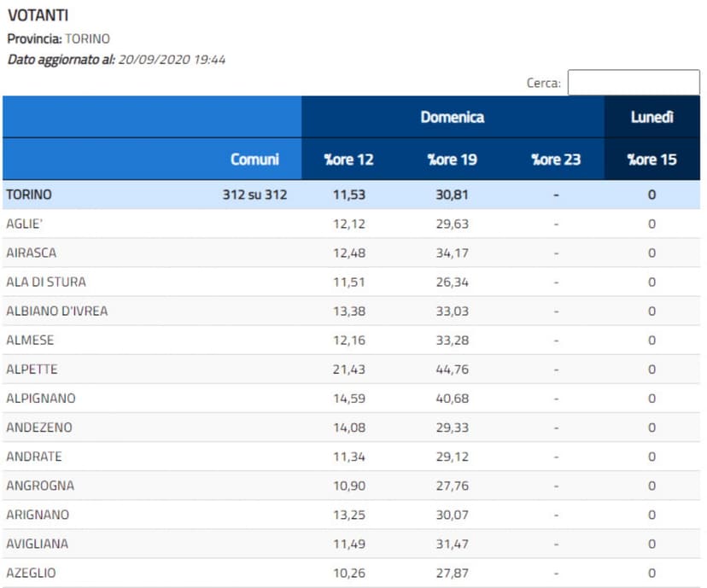Sort by the Comuni column header
Screen dimensions: 707x588
pos(254,160)
